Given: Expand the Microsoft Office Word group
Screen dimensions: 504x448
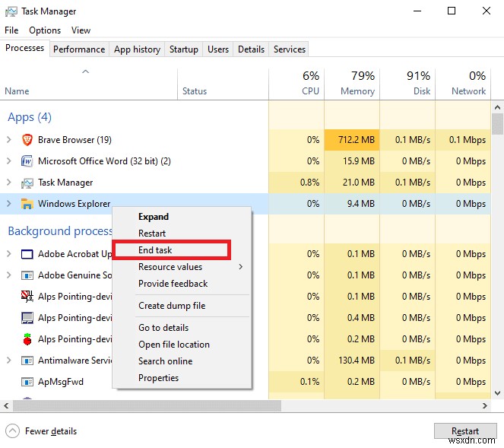Looking at the screenshot, I should (9, 161).
